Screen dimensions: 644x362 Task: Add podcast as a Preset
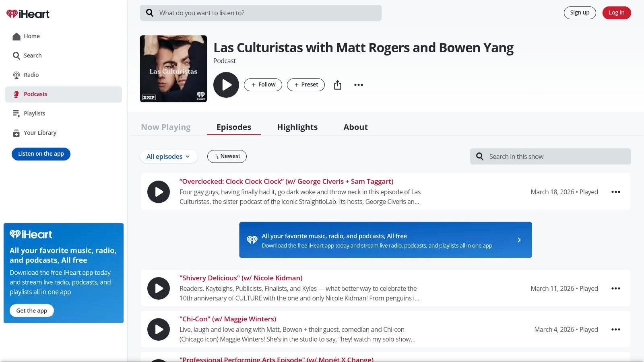(x=306, y=85)
